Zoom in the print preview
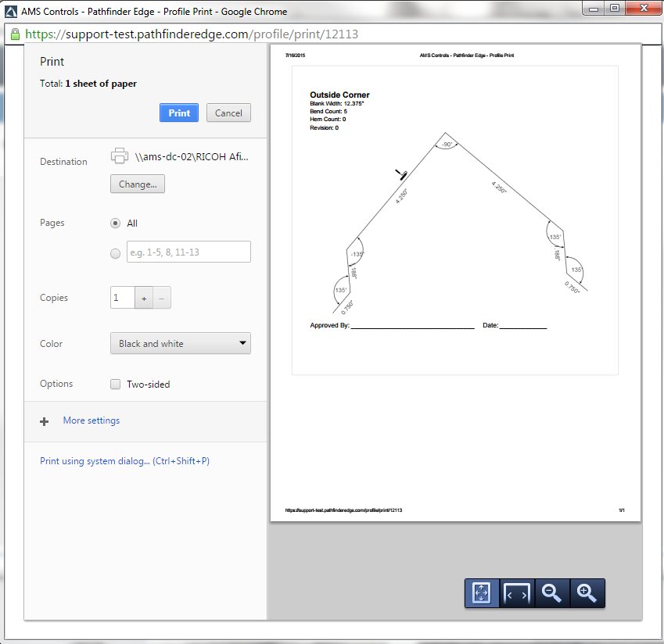The width and height of the screenshot is (664, 644). point(587,592)
